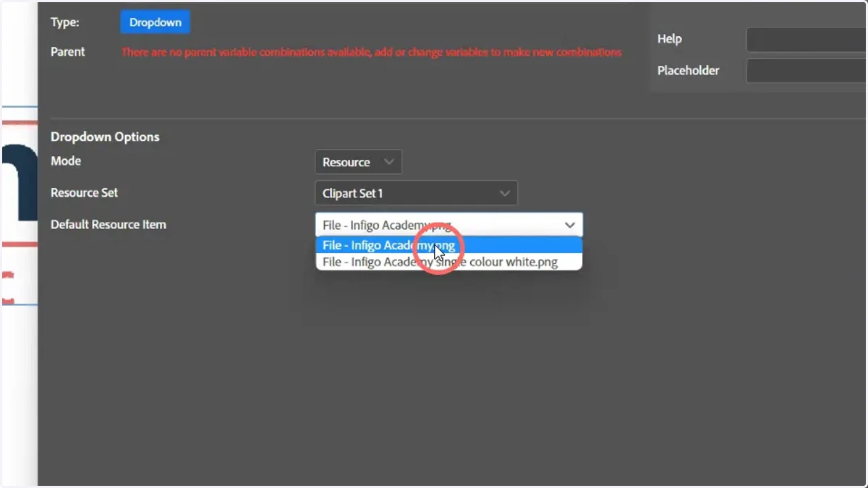This screenshot has width=868, height=488.
Task: Click the Placeholder label
Action: [x=689, y=71]
